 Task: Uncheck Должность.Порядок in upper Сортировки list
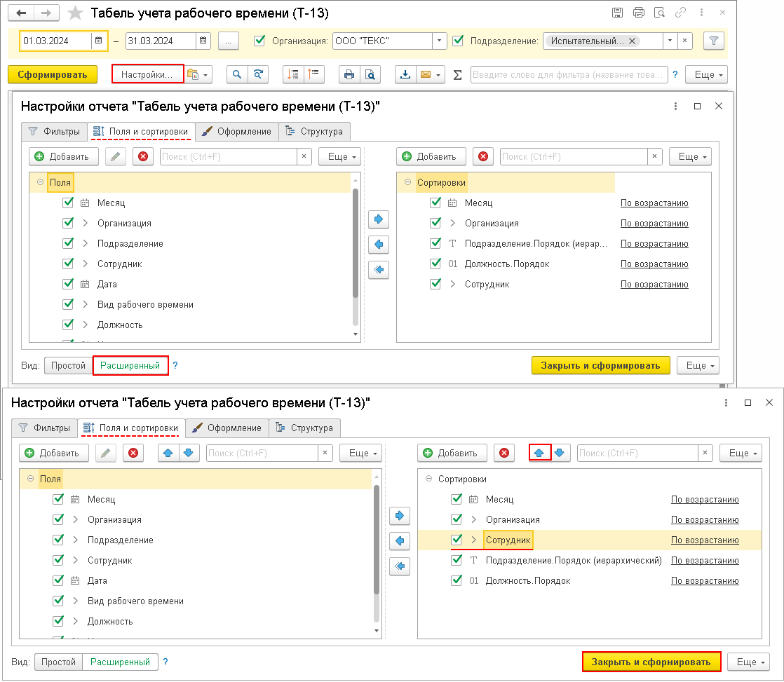435,264
